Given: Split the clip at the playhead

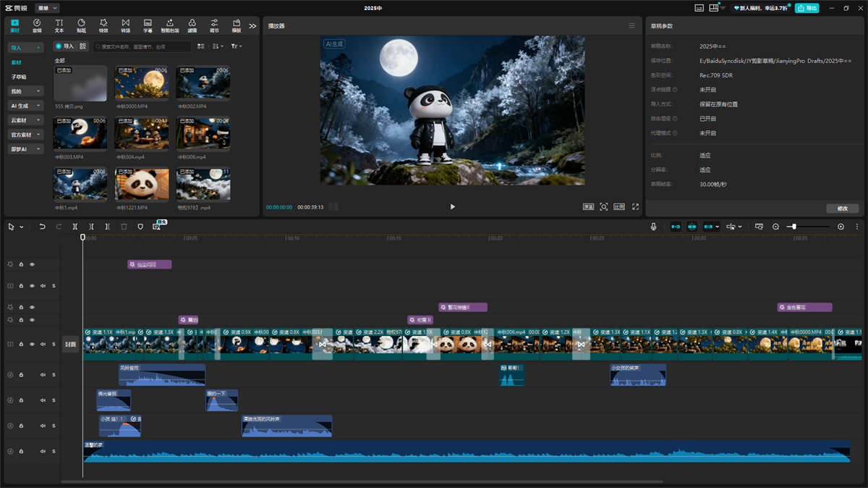Looking at the screenshot, I should click(75, 227).
